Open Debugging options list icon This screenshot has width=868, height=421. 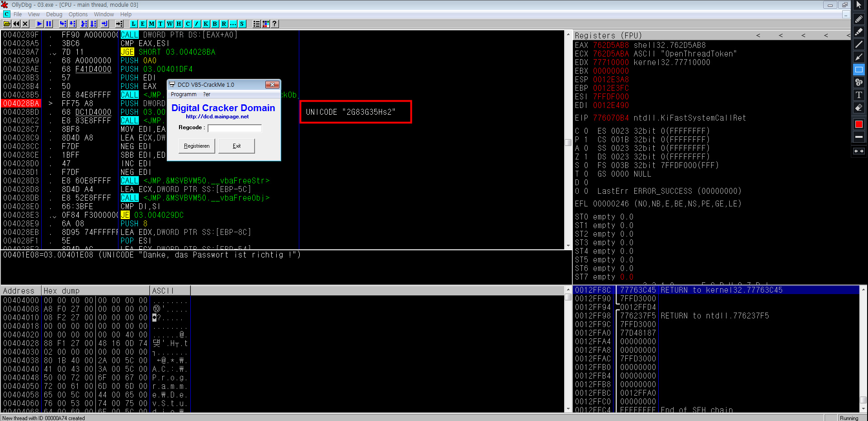tap(257, 24)
